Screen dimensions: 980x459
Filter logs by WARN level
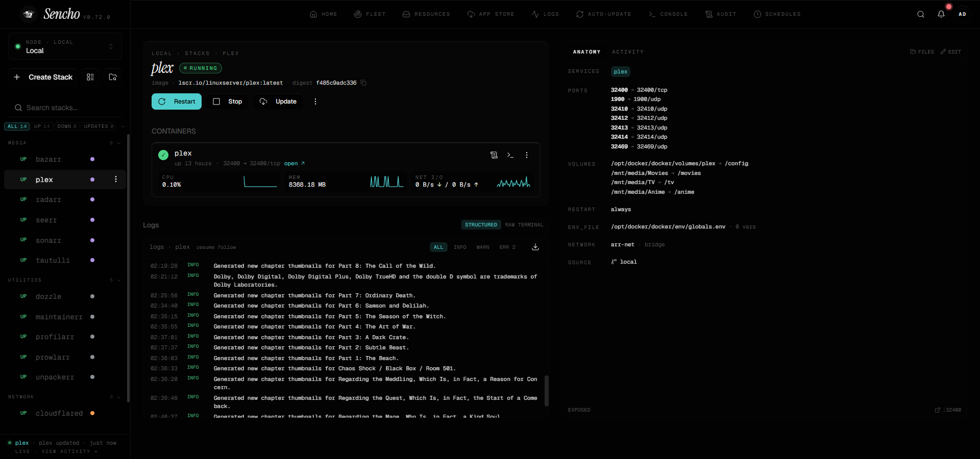(483, 247)
